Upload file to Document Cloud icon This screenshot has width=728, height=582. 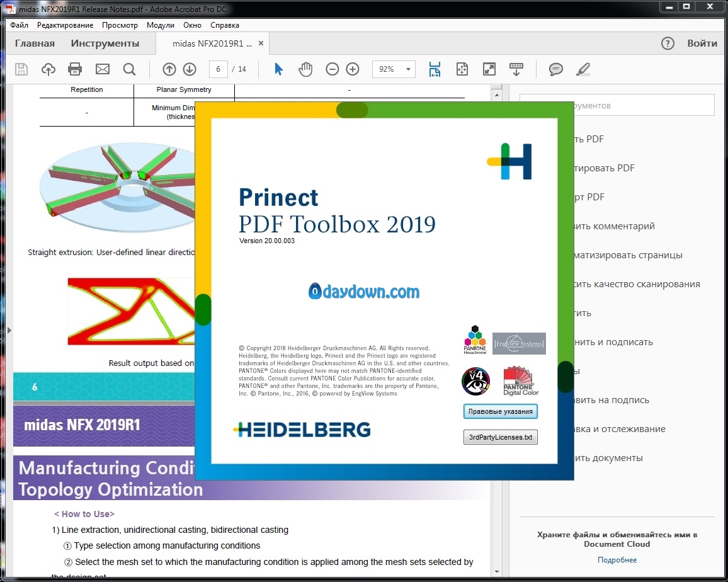click(x=48, y=69)
